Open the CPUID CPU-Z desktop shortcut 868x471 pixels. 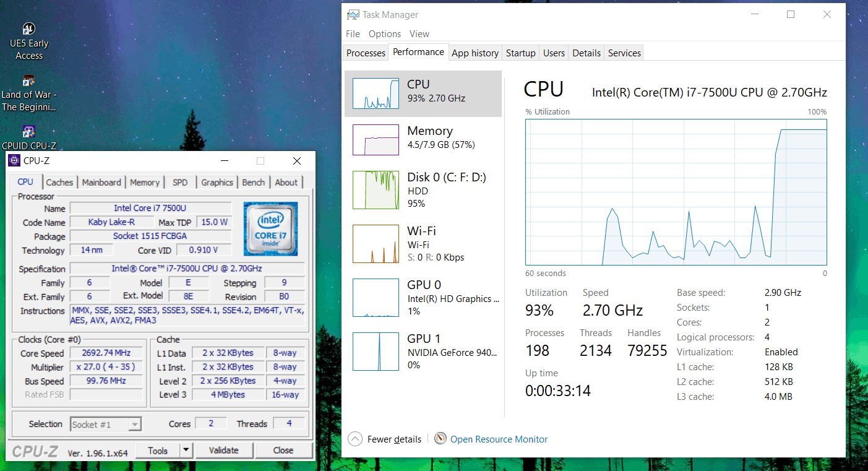tap(28, 131)
